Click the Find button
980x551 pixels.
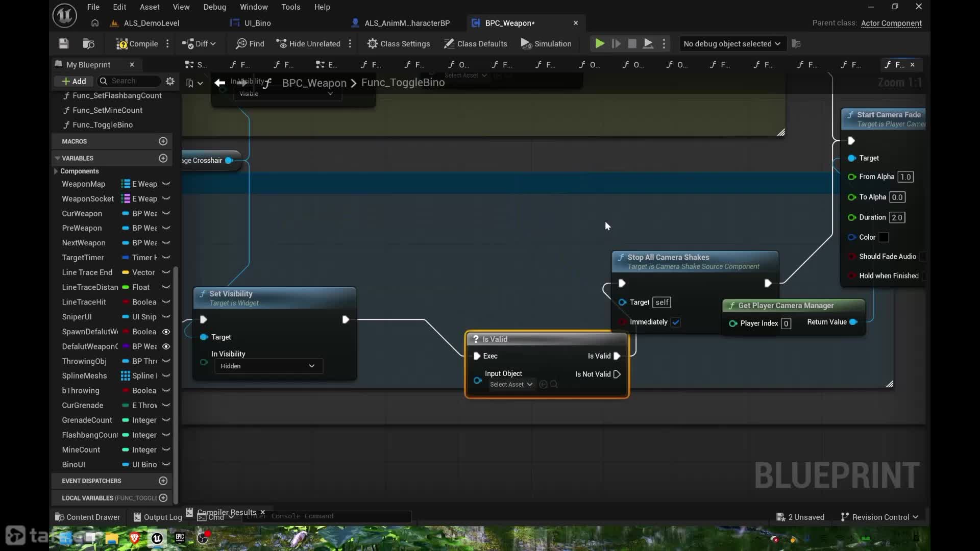tap(250, 44)
